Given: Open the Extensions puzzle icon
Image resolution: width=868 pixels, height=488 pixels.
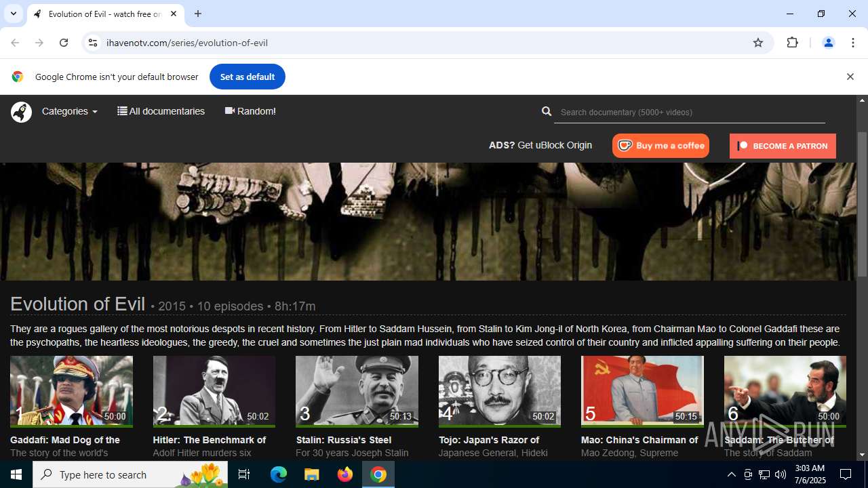Looking at the screenshot, I should pyautogui.click(x=792, y=43).
